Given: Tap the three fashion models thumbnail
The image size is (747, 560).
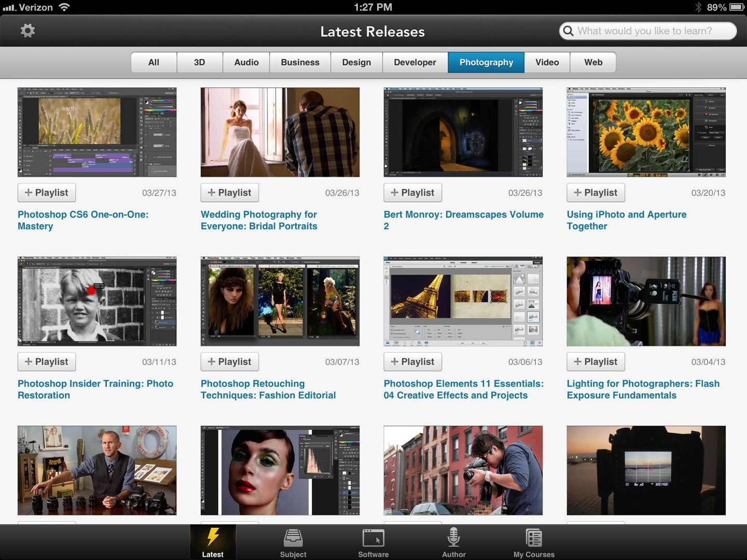Looking at the screenshot, I should click(280, 301).
